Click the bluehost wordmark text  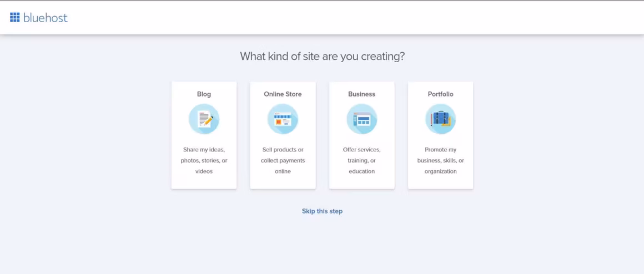pyautogui.click(x=46, y=18)
